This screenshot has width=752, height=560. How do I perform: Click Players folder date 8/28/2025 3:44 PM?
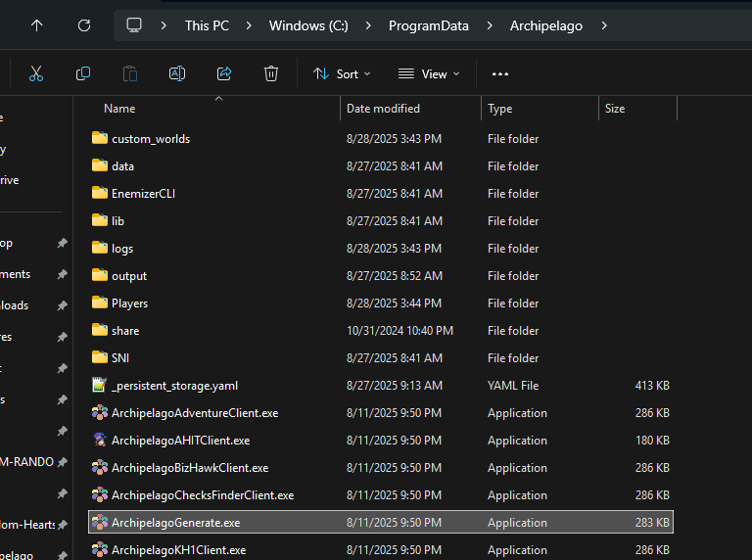394,303
